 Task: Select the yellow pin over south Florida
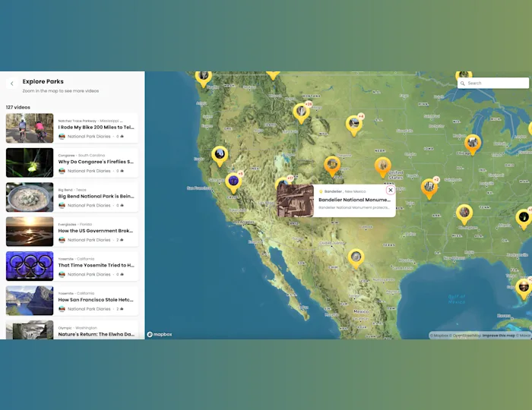(x=524, y=289)
